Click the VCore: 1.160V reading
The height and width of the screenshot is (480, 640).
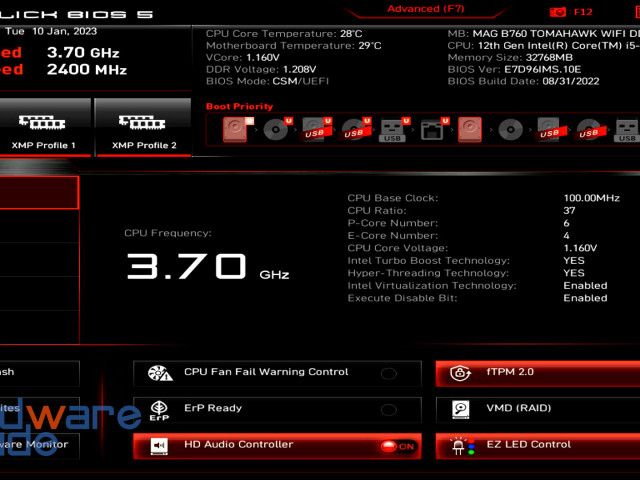[x=242, y=57]
